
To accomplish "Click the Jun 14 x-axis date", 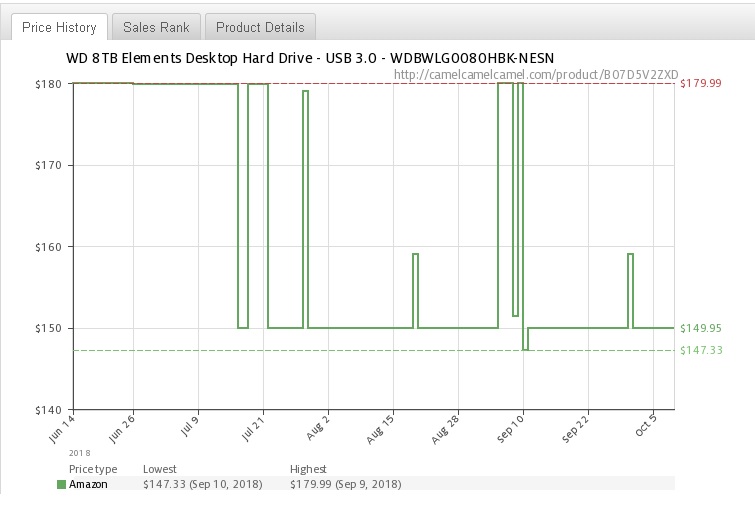I will click(62, 428).
